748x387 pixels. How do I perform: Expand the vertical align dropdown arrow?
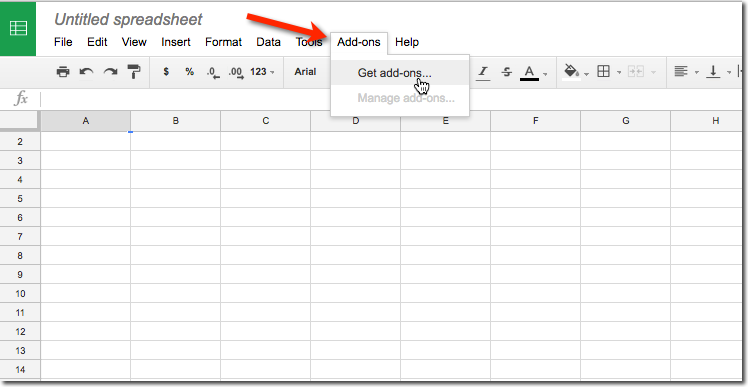point(729,73)
